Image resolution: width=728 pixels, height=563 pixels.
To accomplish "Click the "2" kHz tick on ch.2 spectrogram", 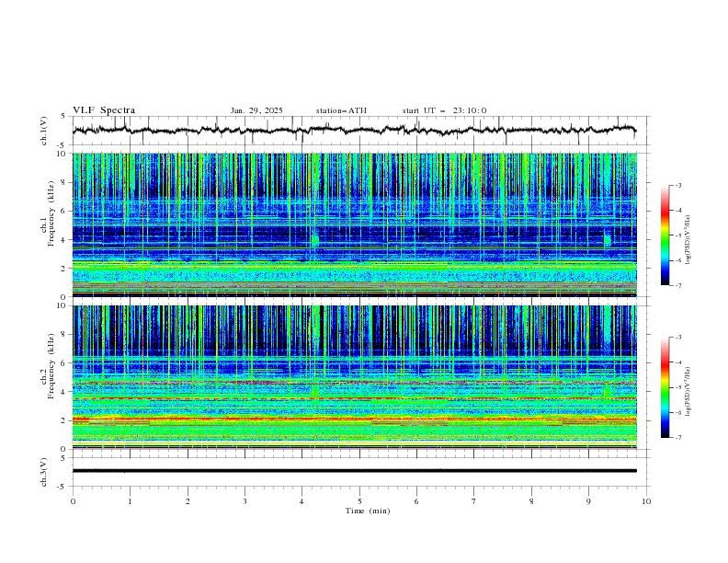I will tap(64, 420).
